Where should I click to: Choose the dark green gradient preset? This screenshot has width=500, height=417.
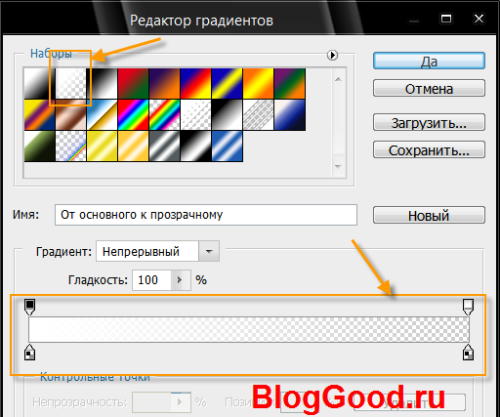pyautogui.click(x=40, y=146)
